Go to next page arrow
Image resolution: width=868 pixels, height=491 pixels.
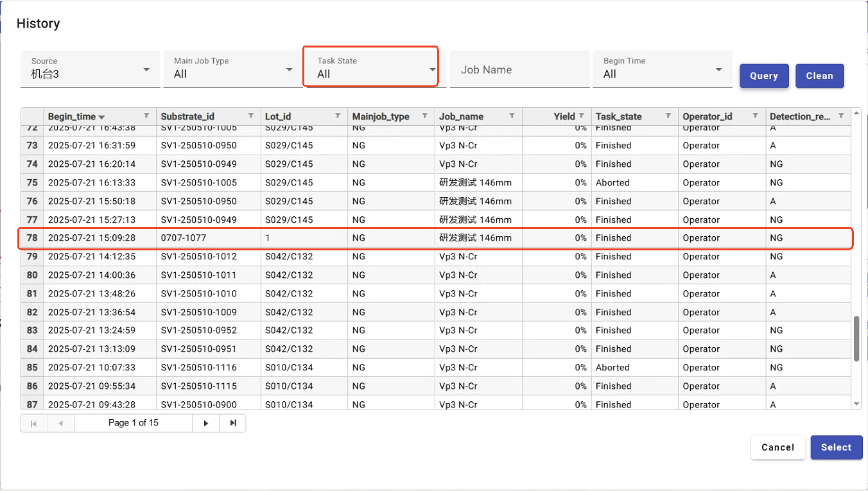[206, 423]
